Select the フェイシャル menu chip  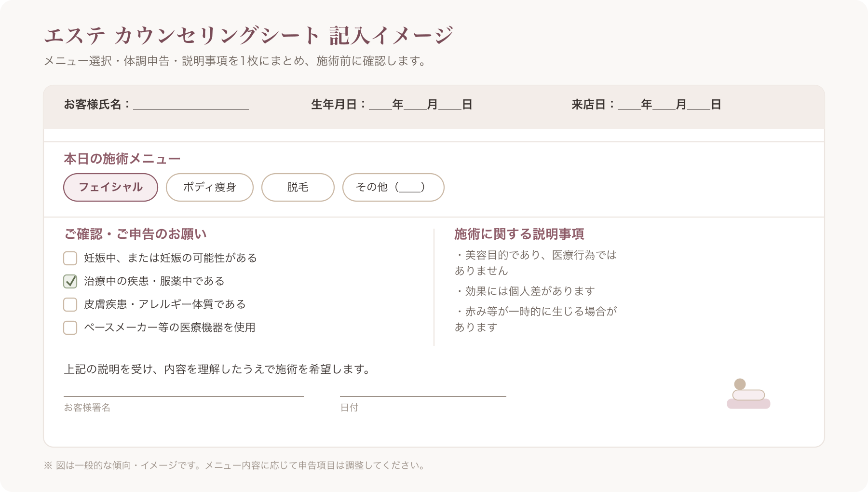(x=110, y=187)
